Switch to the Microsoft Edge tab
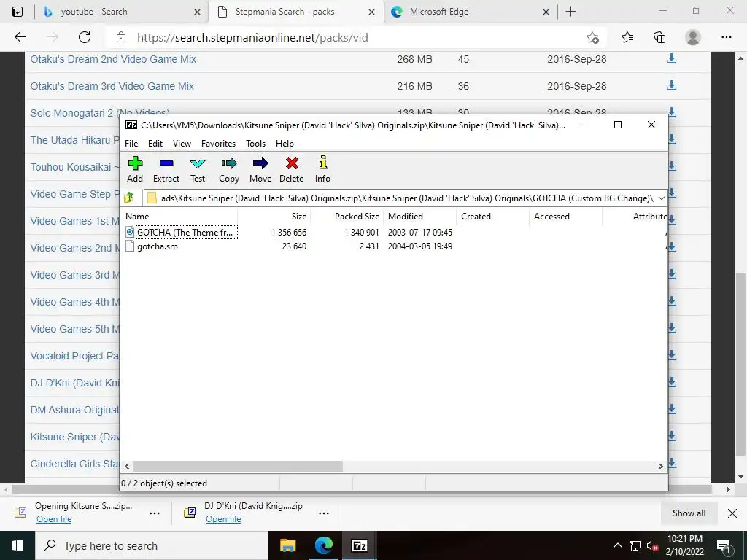 click(x=471, y=12)
